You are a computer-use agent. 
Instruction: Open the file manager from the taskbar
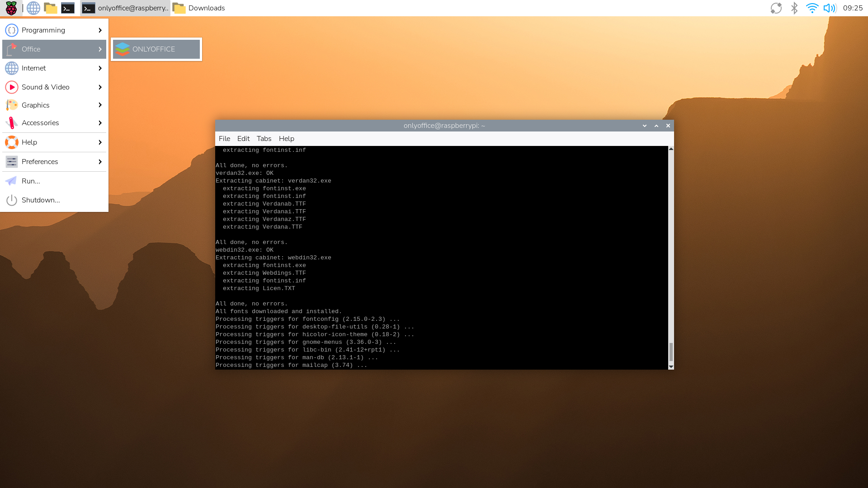tap(51, 8)
